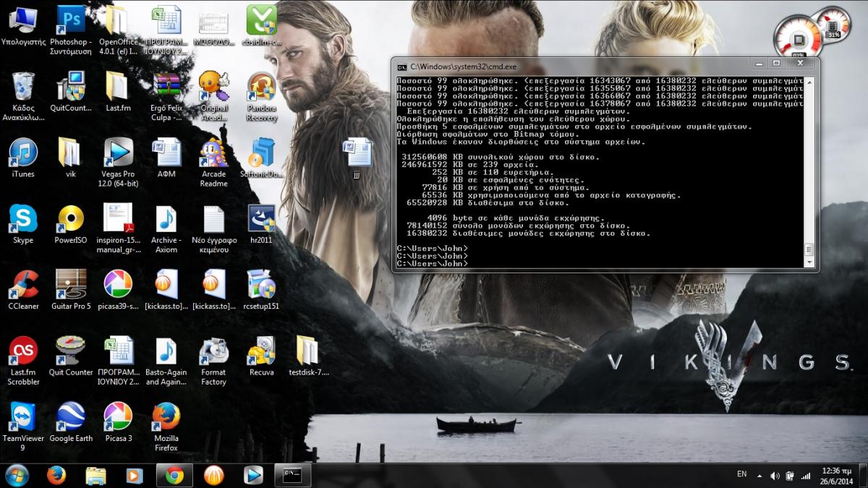Open the Last.fm Scrobbler shortcut
The width and height of the screenshot is (868, 488).
point(23,351)
